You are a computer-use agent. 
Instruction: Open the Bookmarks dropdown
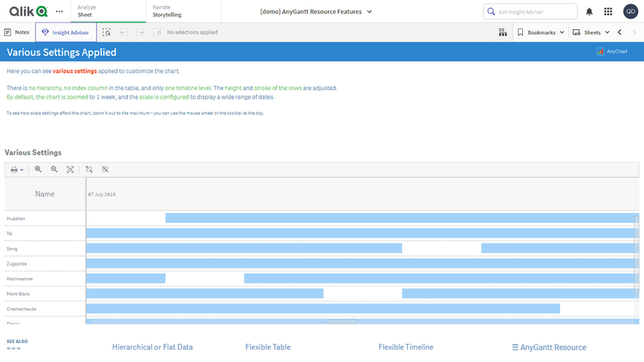pyautogui.click(x=541, y=32)
